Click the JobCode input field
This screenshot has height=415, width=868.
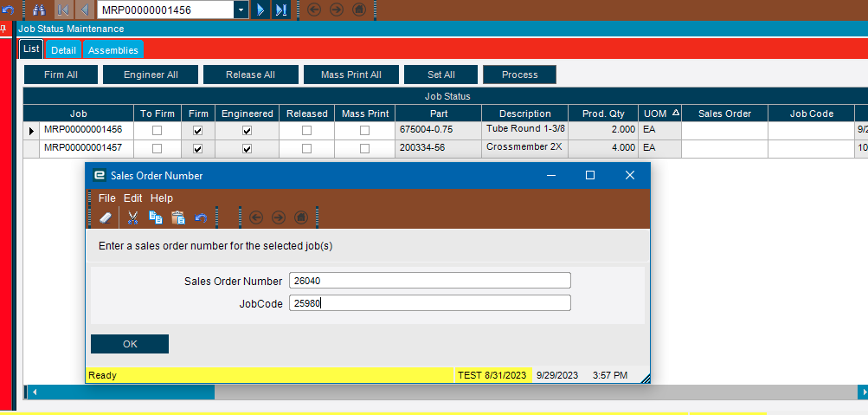coord(429,303)
